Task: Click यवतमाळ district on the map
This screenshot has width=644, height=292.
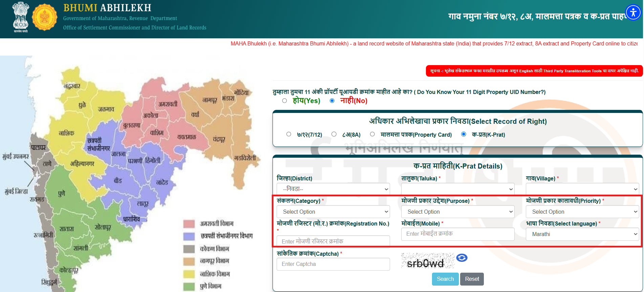Action: [187, 137]
